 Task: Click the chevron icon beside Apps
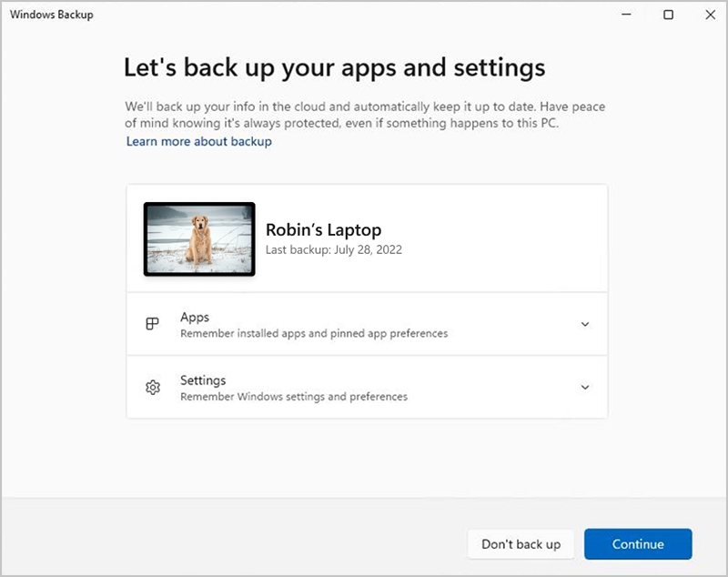click(585, 324)
